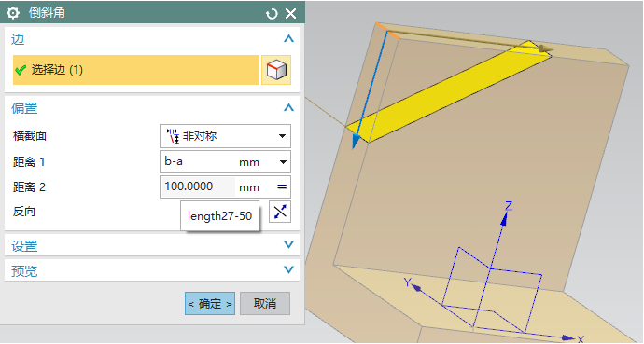Viewport: 644px width, 344px height.
Task: Select the yellow chamfer preview face
Action: [x=448, y=92]
